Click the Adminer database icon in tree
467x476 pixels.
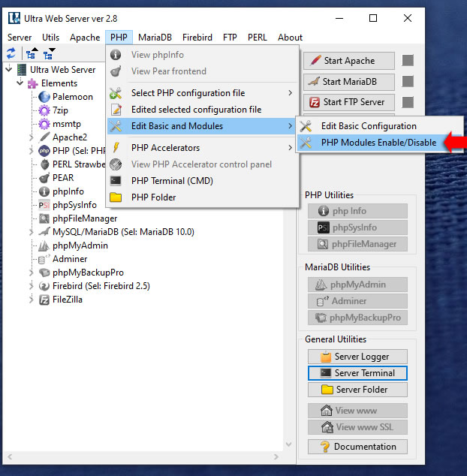tap(44, 259)
